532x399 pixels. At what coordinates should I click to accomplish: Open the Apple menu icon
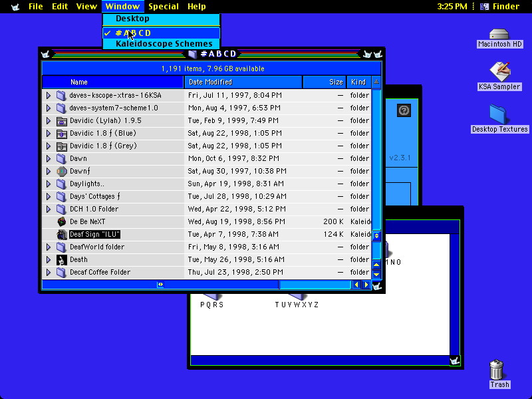(x=15, y=7)
